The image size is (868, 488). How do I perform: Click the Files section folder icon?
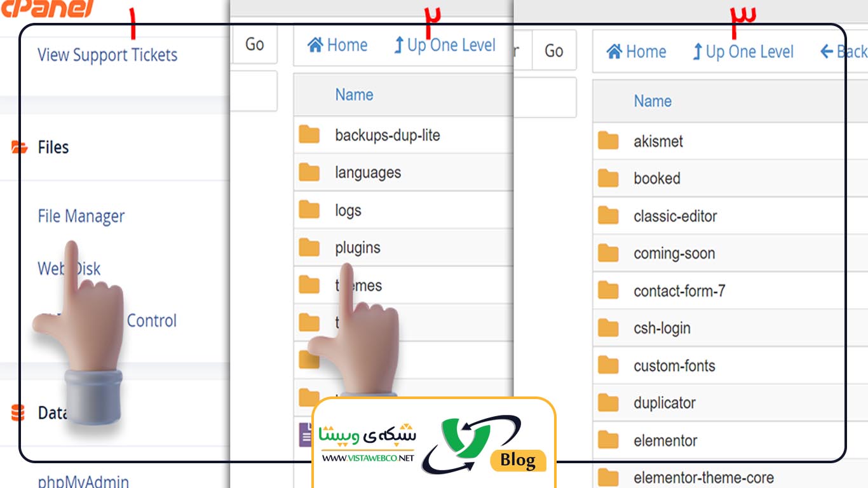(x=19, y=147)
